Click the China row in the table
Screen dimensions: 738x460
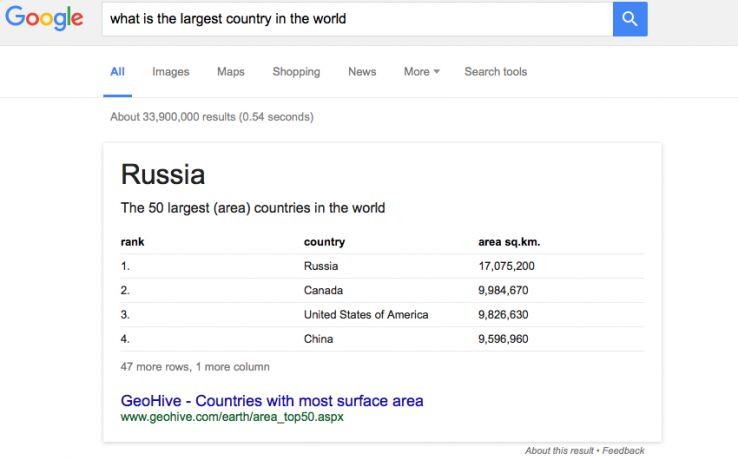[319, 339]
